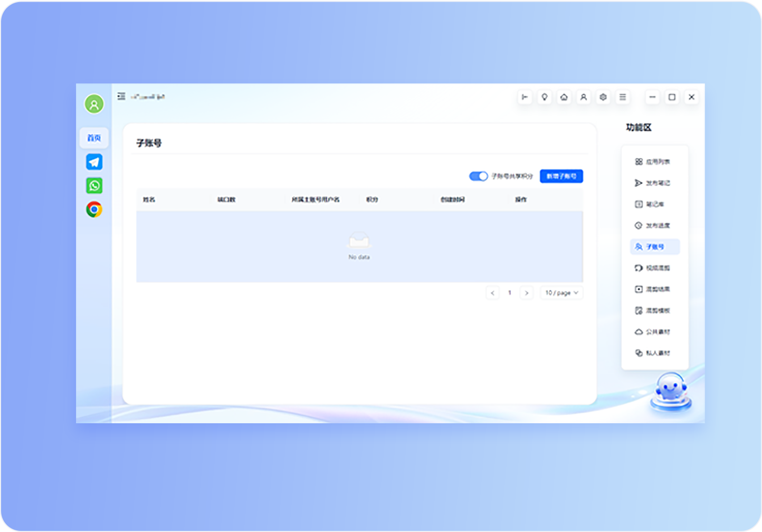The width and height of the screenshot is (762, 532).
Task: Check 发布进度 in the function panel
Action: [654, 225]
